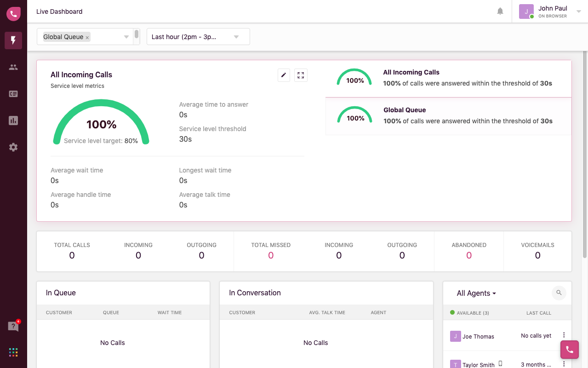Image resolution: width=588 pixels, height=368 pixels.
Task: Click the 100% service level gauge
Action: [x=101, y=122]
